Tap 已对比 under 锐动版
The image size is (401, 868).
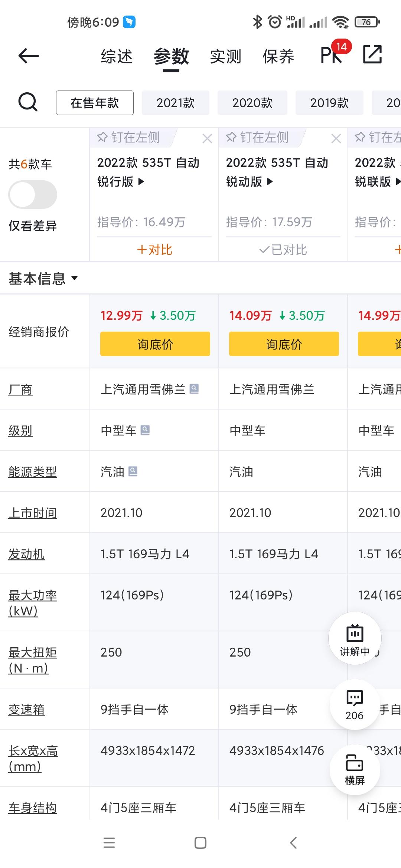pos(283,250)
